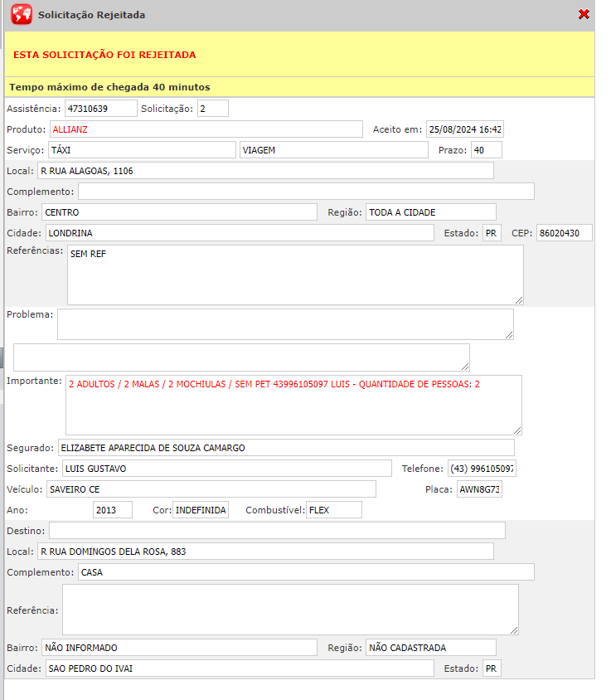Select the Solicitação number field
This screenshot has height=700, width=611.
[x=213, y=109]
